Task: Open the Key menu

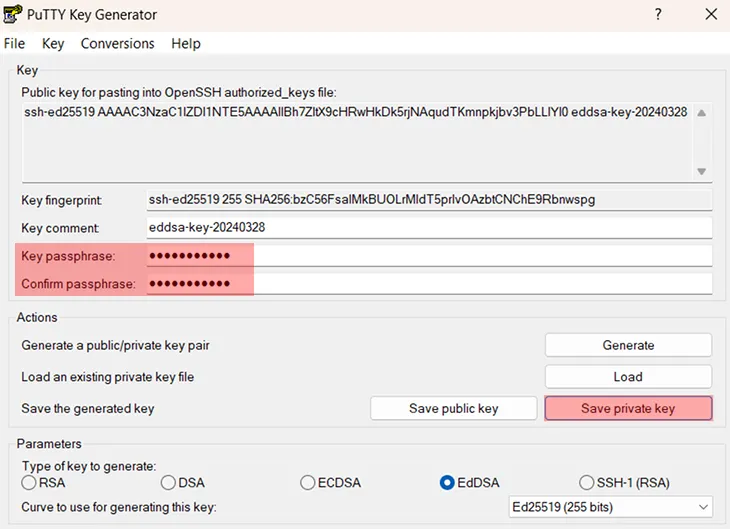Action: [x=53, y=44]
